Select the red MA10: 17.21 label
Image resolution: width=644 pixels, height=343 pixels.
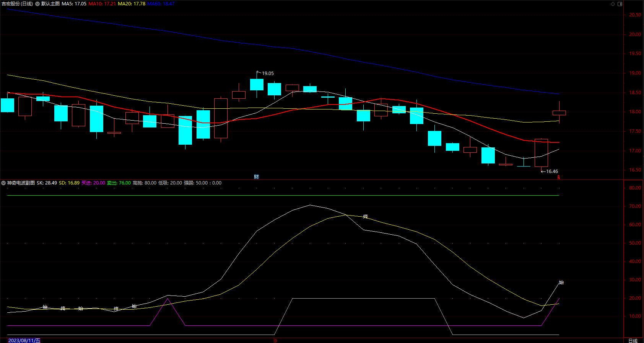click(102, 4)
